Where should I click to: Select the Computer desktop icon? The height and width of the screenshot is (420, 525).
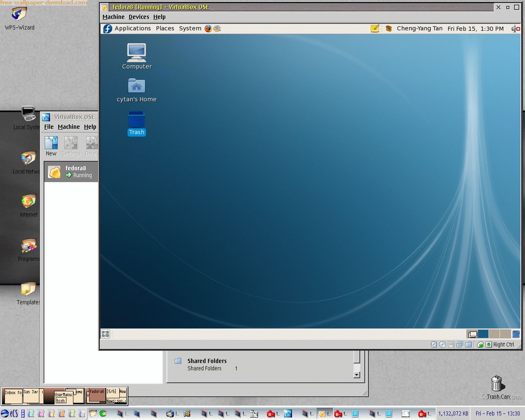pos(137,56)
